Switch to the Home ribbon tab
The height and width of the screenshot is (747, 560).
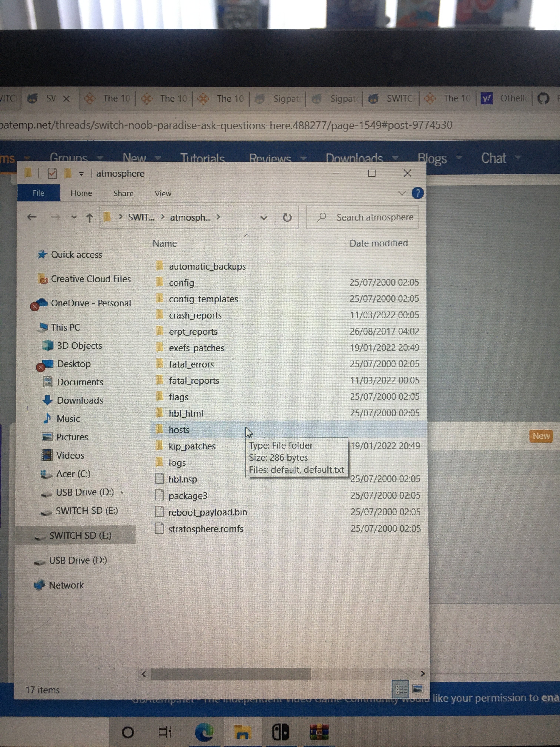click(81, 193)
